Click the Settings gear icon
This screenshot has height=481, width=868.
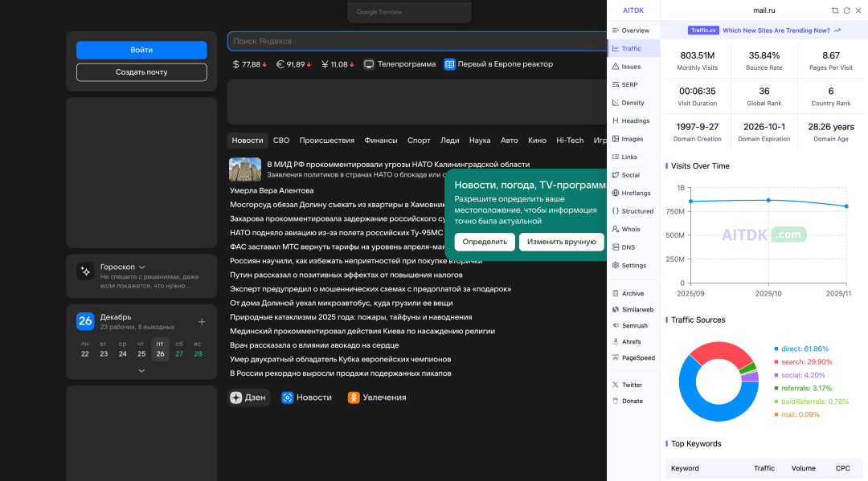click(616, 265)
